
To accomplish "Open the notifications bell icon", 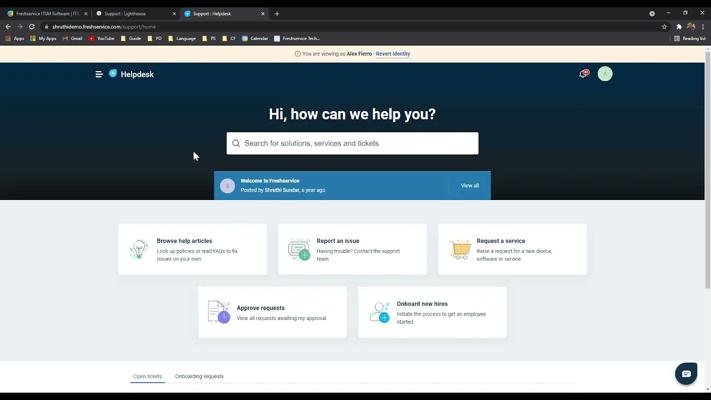I will coord(584,73).
